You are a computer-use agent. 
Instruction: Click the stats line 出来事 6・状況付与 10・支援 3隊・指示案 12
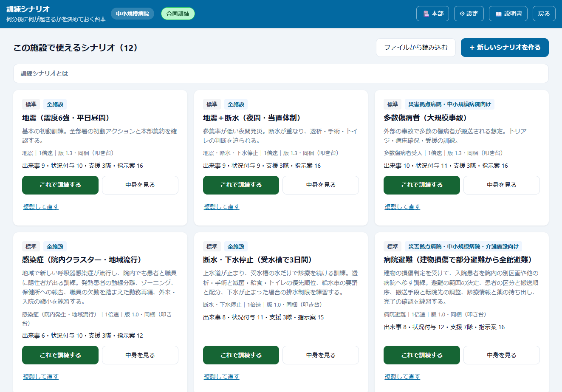82,336
